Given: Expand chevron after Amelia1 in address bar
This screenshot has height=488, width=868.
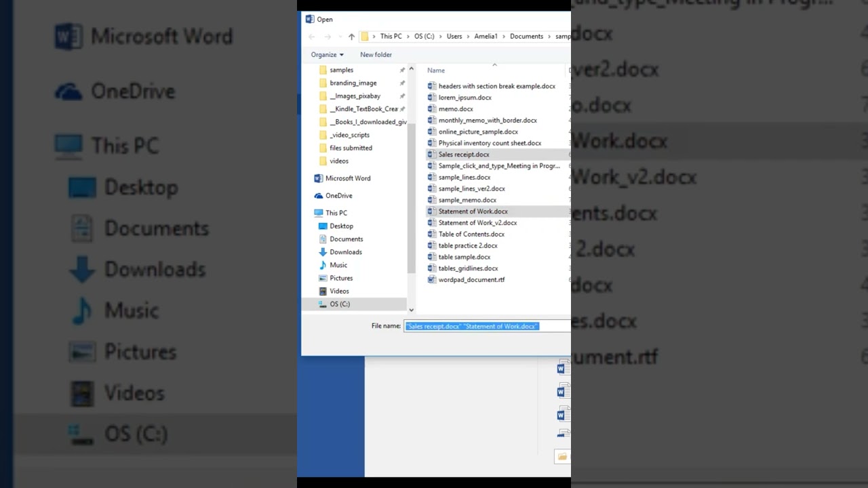Looking at the screenshot, I should tap(504, 37).
